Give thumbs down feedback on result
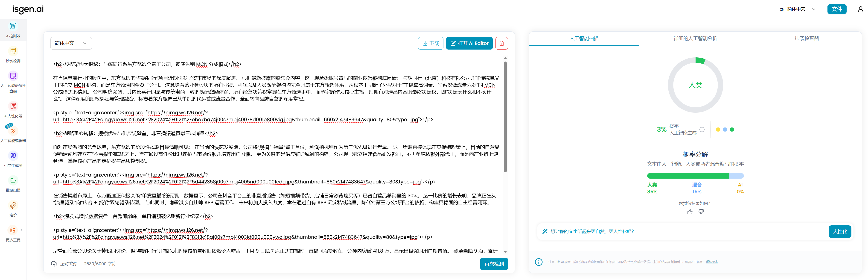 pyautogui.click(x=701, y=212)
